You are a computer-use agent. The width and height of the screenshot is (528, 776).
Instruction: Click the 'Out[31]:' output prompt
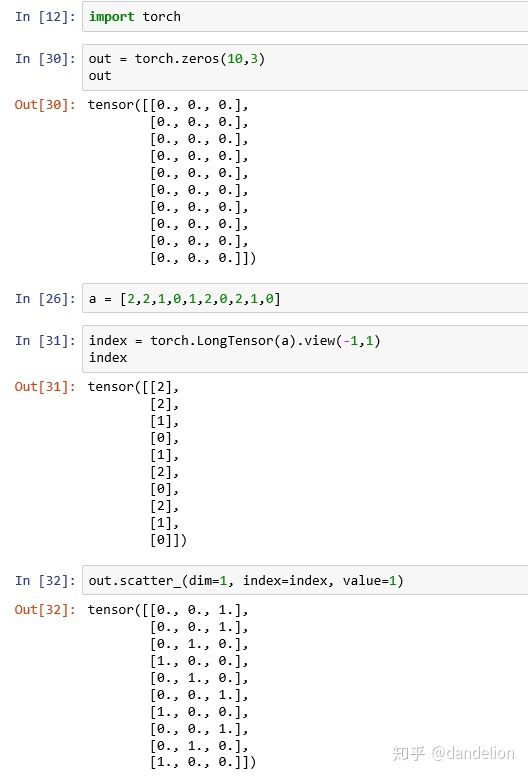[x=45, y=387]
